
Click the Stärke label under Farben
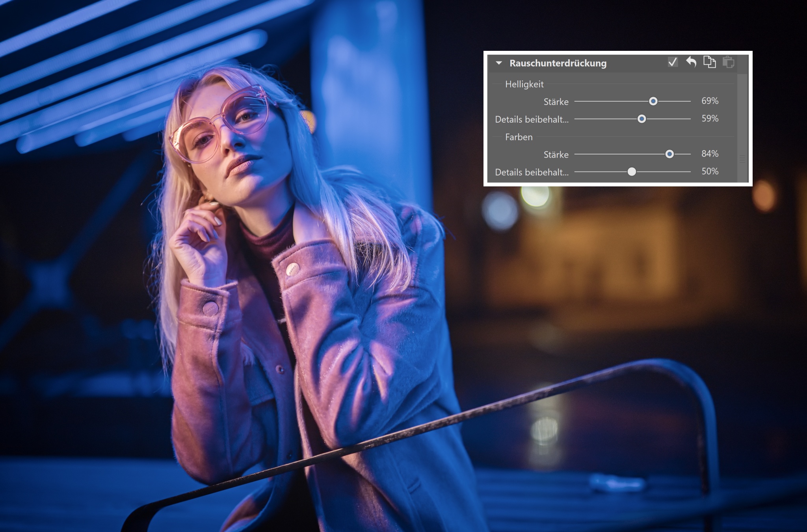click(556, 154)
